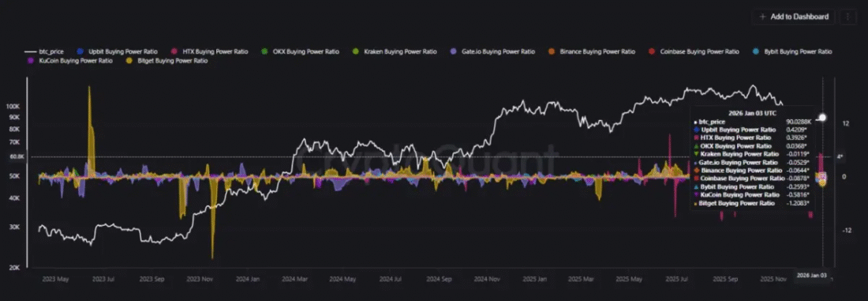Open the three-dot chart options menu
Image resolution: width=868 pixels, height=301 pixels.
[x=847, y=17]
